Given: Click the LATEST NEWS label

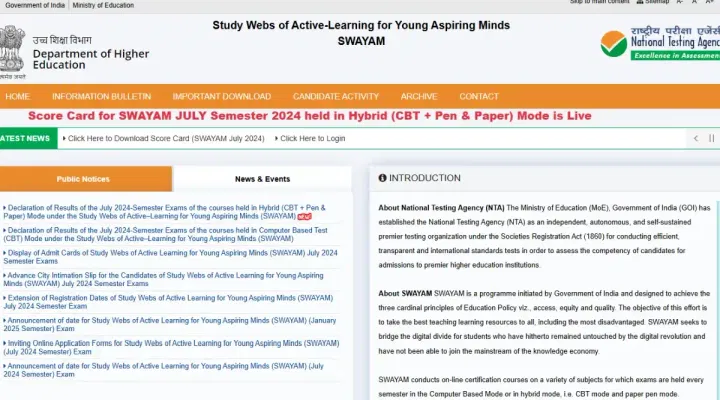Looking at the screenshot, I should coord(27,138).
